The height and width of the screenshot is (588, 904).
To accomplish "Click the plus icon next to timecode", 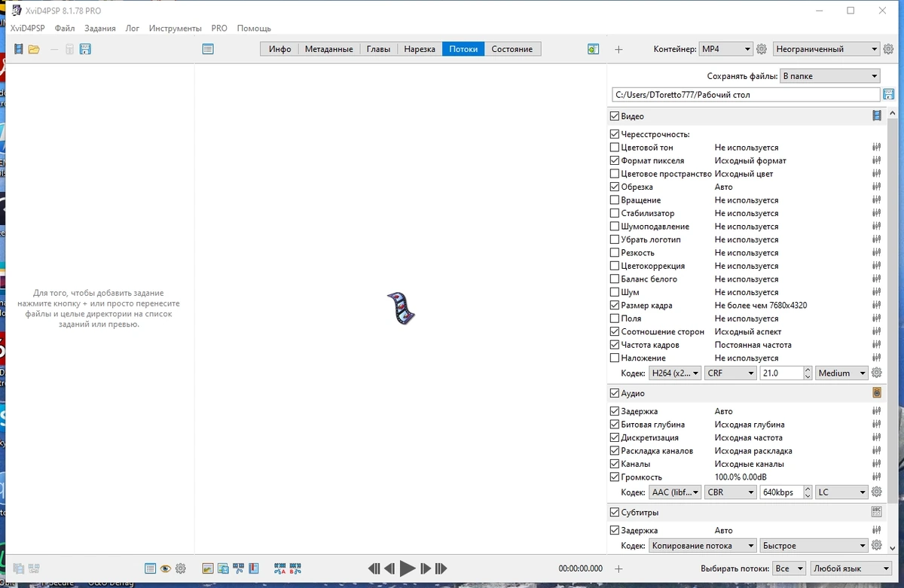I will 618,568.
